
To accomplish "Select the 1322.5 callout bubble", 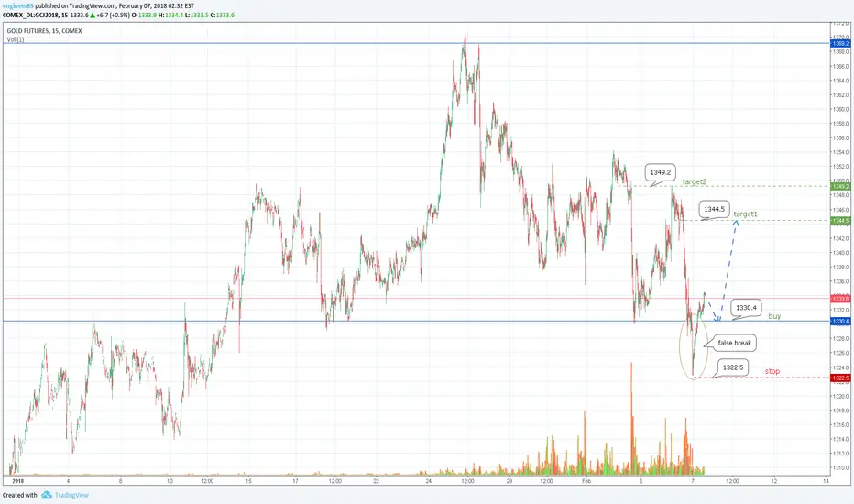I will coord(732,367).
